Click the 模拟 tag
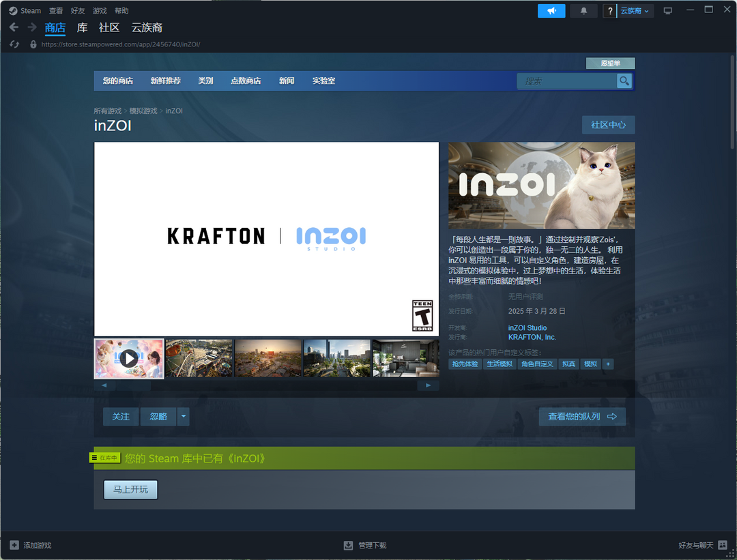 coord(591,364)
